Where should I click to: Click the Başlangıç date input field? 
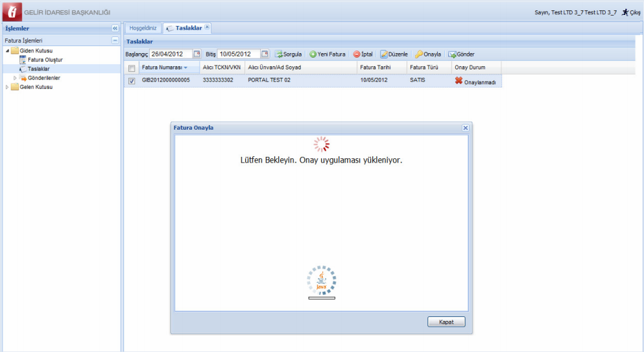171,54
